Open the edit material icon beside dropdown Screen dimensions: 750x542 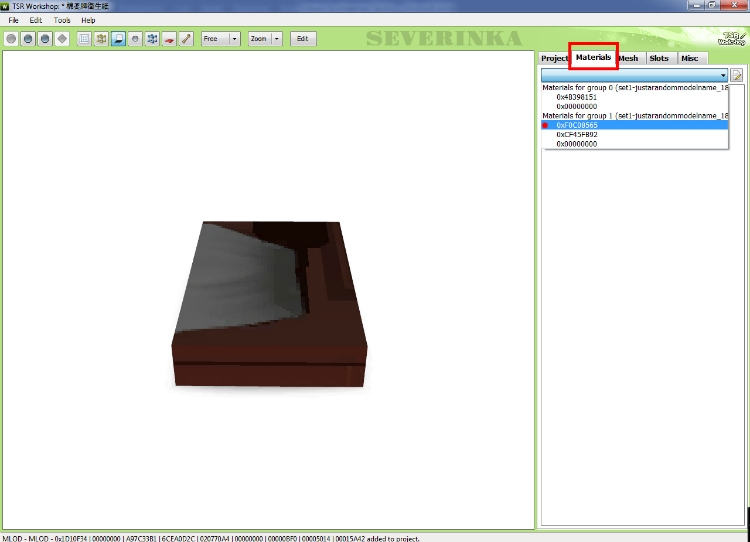coord(737,75)
